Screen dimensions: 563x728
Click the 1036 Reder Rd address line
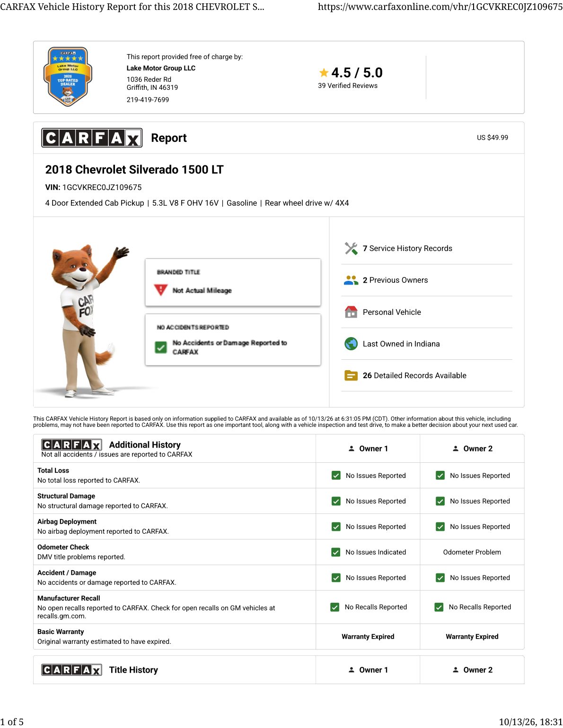click(149, 79)
